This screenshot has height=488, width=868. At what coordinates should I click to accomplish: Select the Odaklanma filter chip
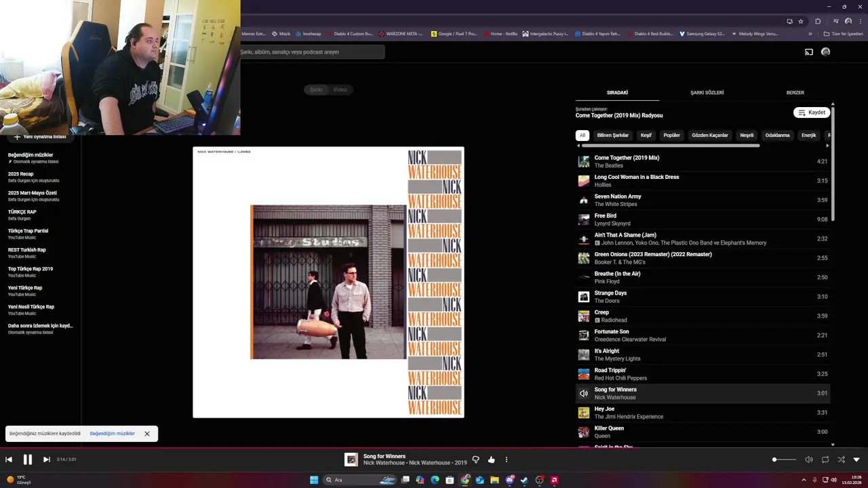pos(777,135)
